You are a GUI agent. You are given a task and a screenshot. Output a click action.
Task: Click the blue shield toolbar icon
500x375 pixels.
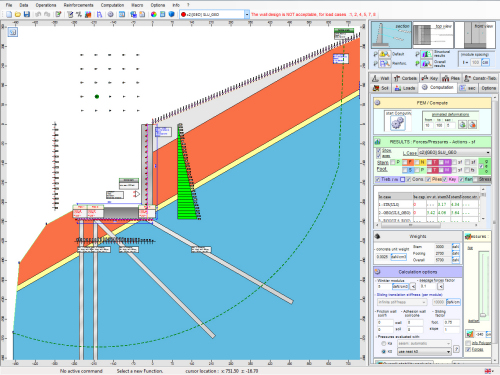pyautogui.click(x=172, y=14)
